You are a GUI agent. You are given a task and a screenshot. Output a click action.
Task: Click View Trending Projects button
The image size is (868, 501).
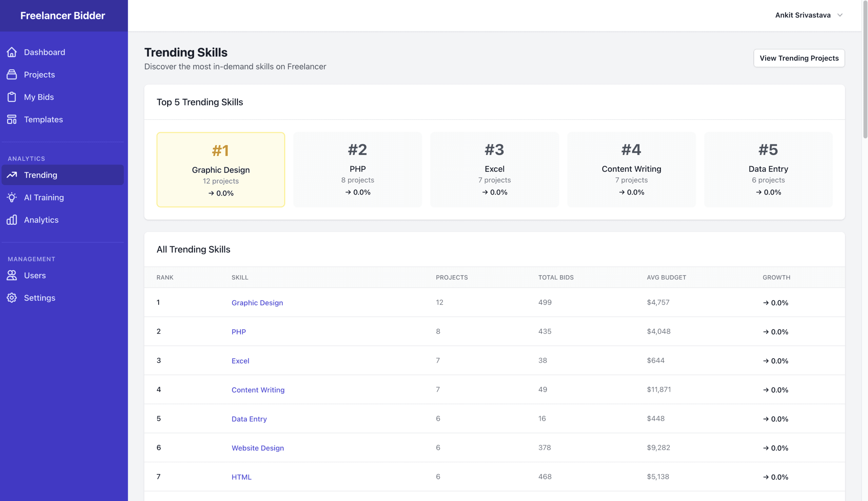799,58
